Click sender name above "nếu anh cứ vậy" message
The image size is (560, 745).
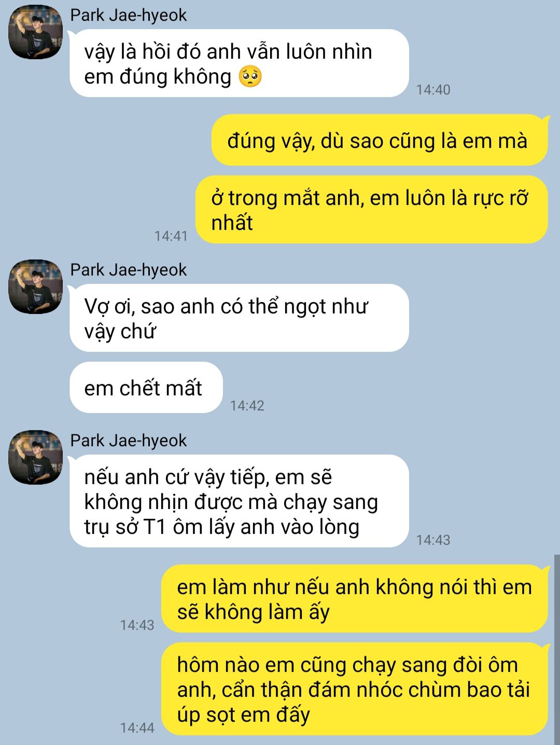128,440
